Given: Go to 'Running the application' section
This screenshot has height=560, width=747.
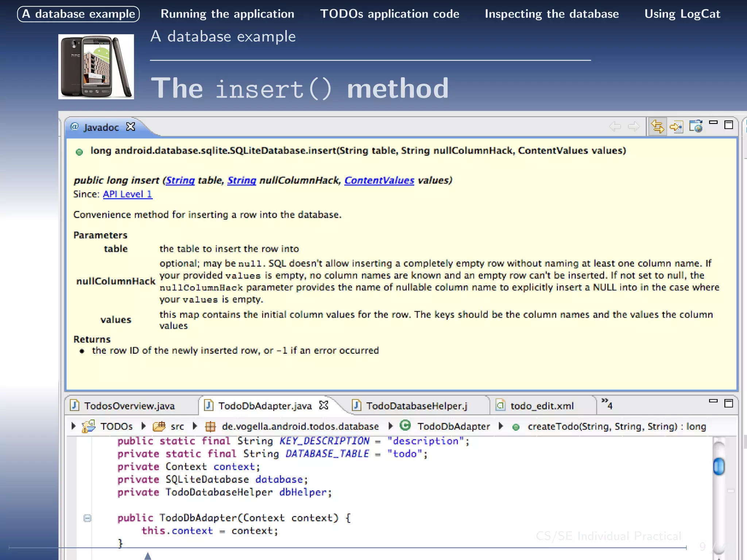Looking at the screenshot, I should pos(227,14).
